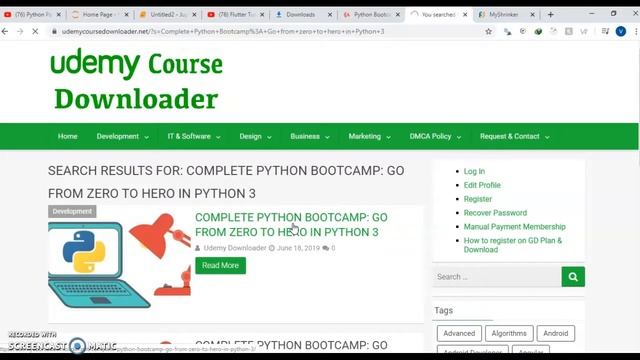Expand the Marketing menu
Screen dimensions: 640x360
pos(369,136)
